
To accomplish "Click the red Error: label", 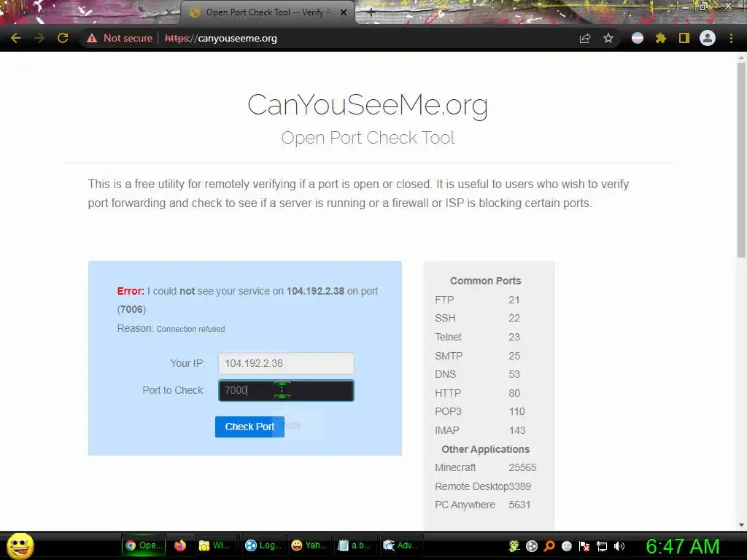I will [131, 291].
